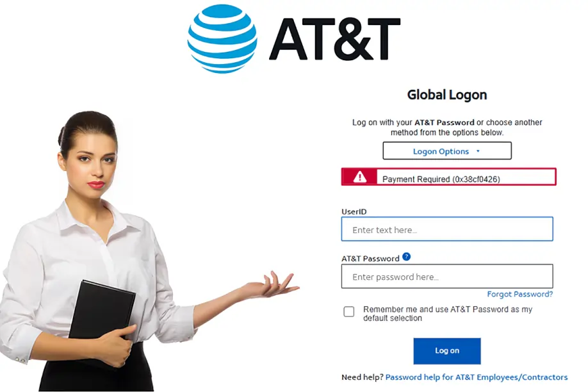Click the black notebook held by woman
Image resolution: width=588 pixels, height=392 pixels.
(x=101, y=315)
